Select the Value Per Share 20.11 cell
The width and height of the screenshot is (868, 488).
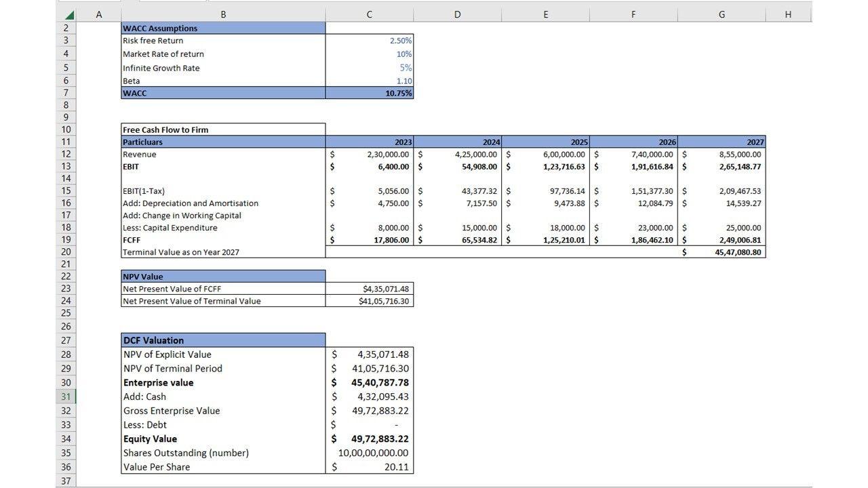tap(370, 467)
